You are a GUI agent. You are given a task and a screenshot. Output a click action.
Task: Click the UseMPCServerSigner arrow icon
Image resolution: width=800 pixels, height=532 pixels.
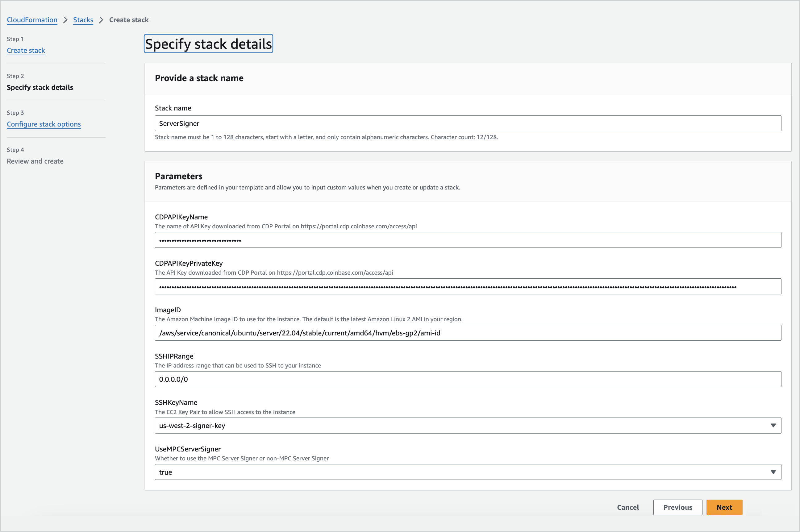pos(773,472)
